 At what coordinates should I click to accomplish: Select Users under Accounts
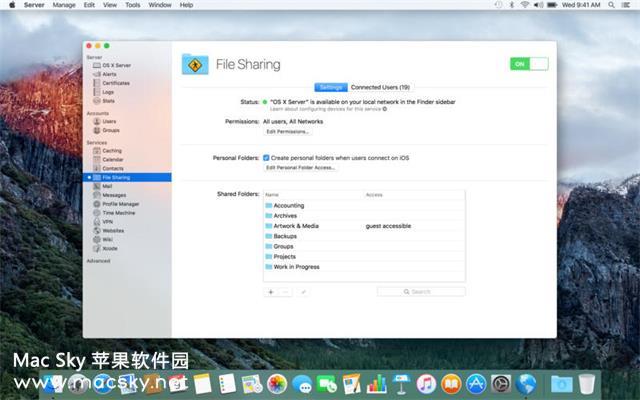(104, 121)
